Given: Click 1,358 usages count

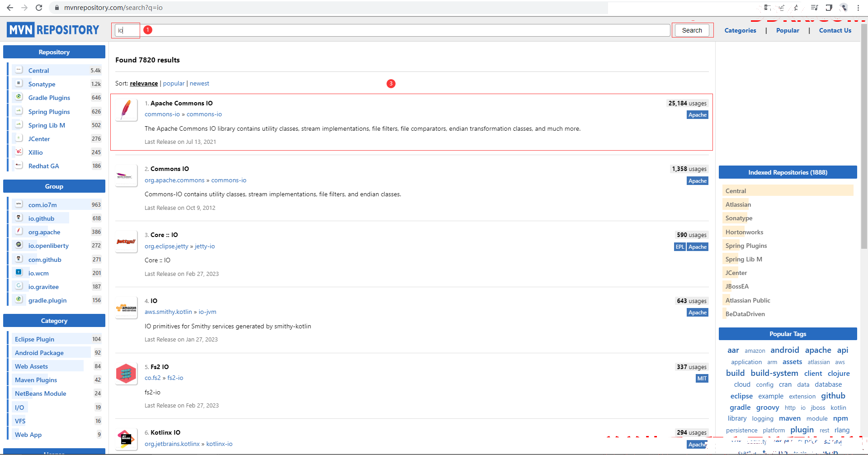Looking at the screenshot, I should click(689, 169).
